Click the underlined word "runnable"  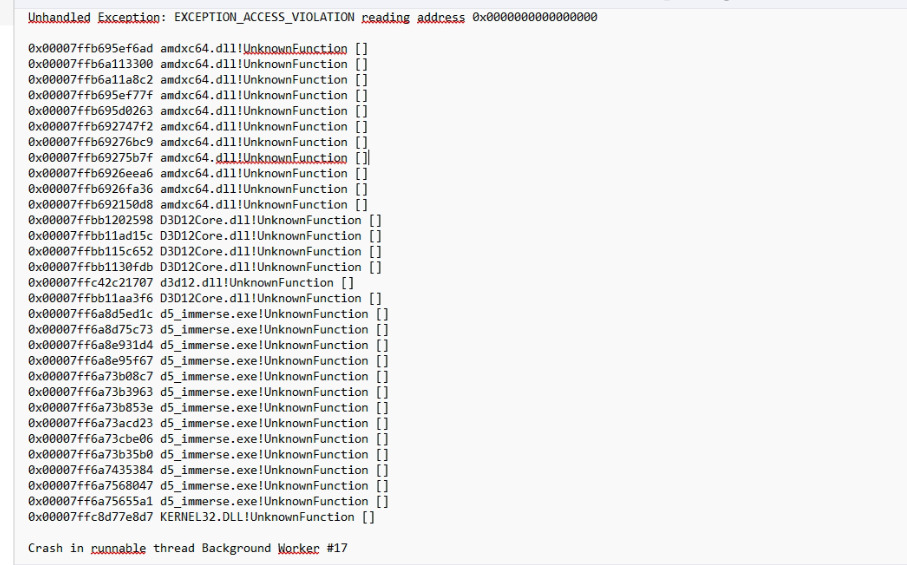tap(118, 548)
